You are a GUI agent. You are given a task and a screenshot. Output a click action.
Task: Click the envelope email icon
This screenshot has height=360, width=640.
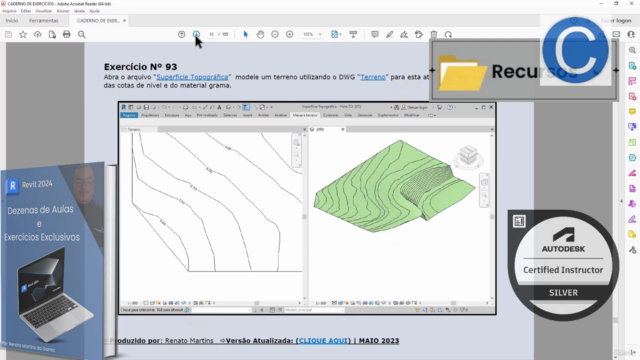[x=616, y=35]
